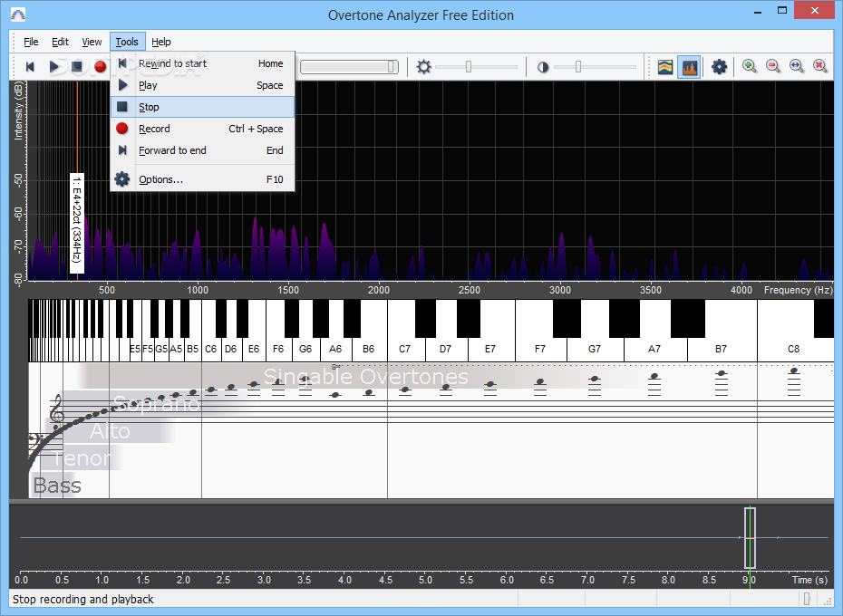
Task: Choose Record from the Tools menu
Action: [203, 129]
